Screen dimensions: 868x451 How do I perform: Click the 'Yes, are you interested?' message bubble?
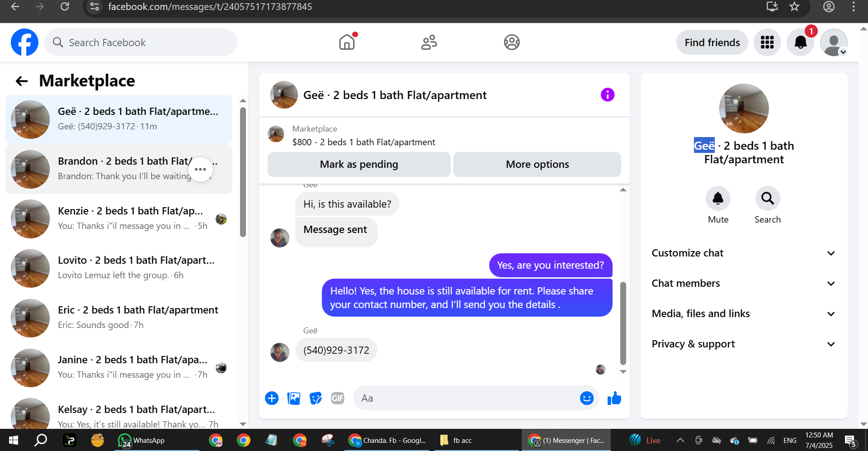click(550, 265)
